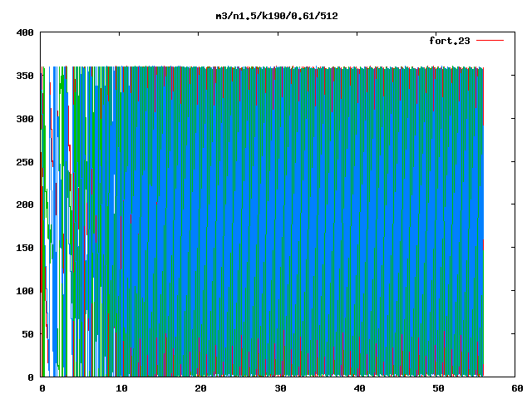The image size is (532, 399).
Task: Click the x-axis label 50
Action: click(438, 388)
